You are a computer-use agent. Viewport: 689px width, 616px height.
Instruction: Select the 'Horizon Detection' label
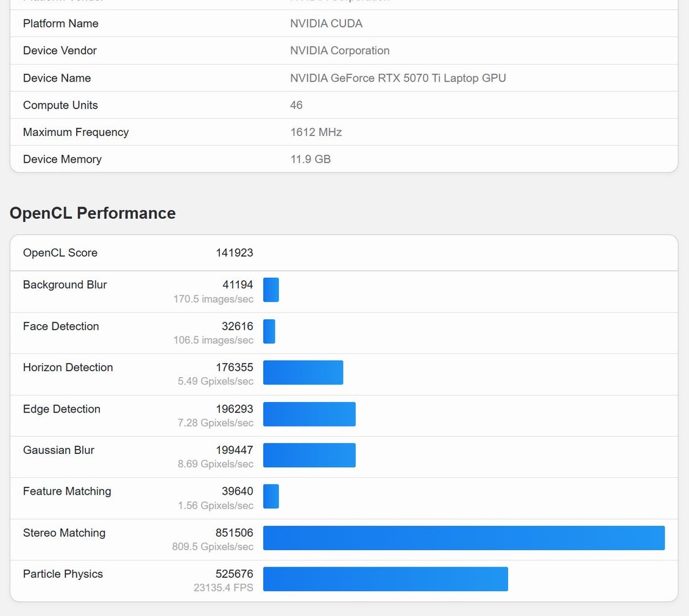(x=68, y=367)
